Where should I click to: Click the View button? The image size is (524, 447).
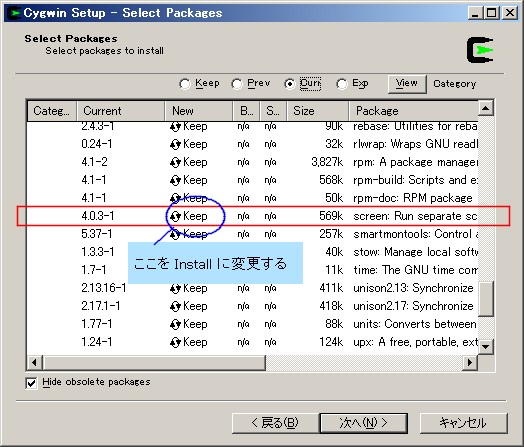407,84
